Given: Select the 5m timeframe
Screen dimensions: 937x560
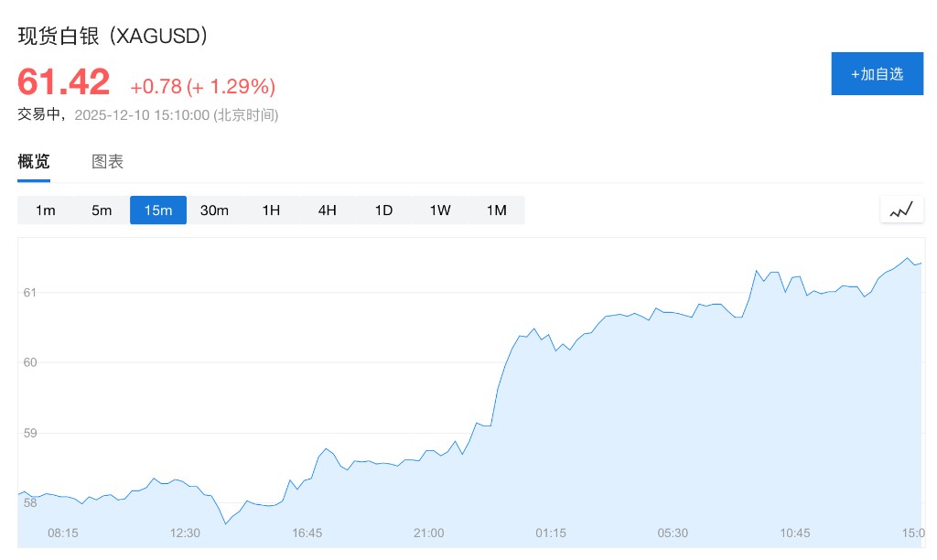Looking at the screenshot, I should point(102,210).
